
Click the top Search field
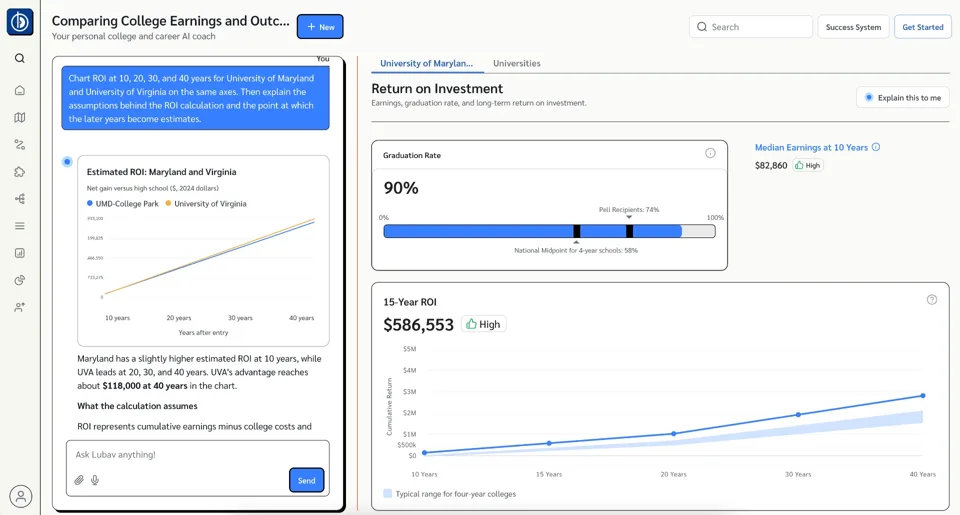pyautogui.click(x=751, y=27)
